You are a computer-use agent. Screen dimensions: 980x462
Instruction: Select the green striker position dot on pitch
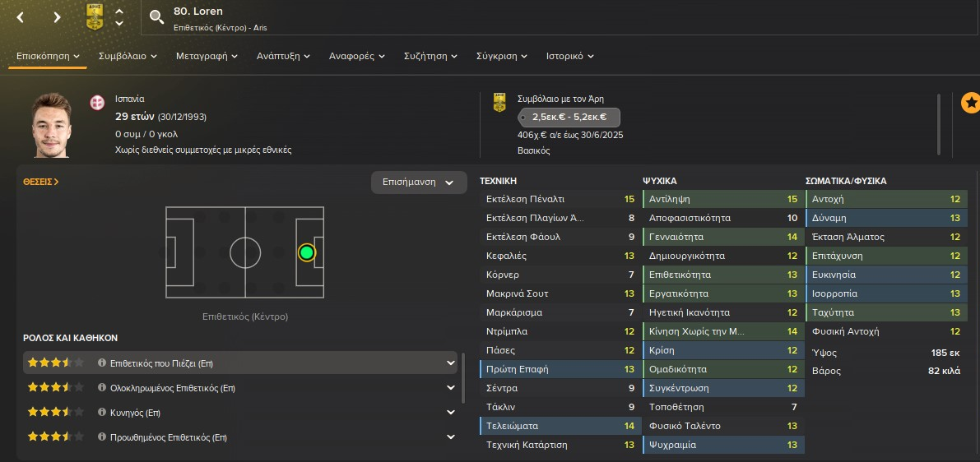(x=307, y=252)
